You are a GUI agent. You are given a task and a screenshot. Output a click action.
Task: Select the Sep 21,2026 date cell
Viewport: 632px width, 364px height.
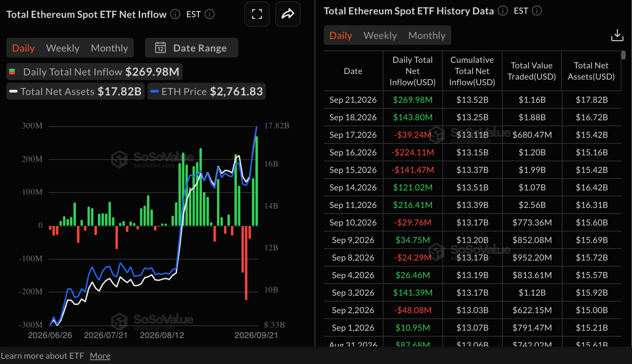353,100
